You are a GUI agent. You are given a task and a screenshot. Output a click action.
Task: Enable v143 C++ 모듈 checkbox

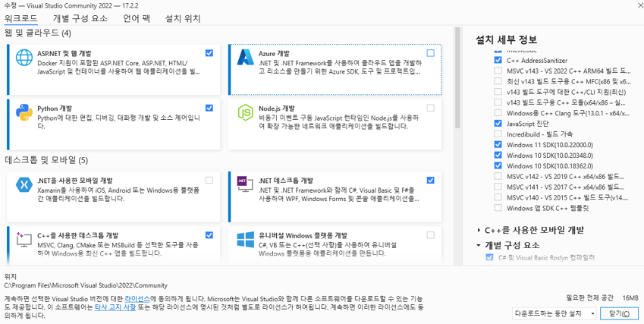(498, 102)
